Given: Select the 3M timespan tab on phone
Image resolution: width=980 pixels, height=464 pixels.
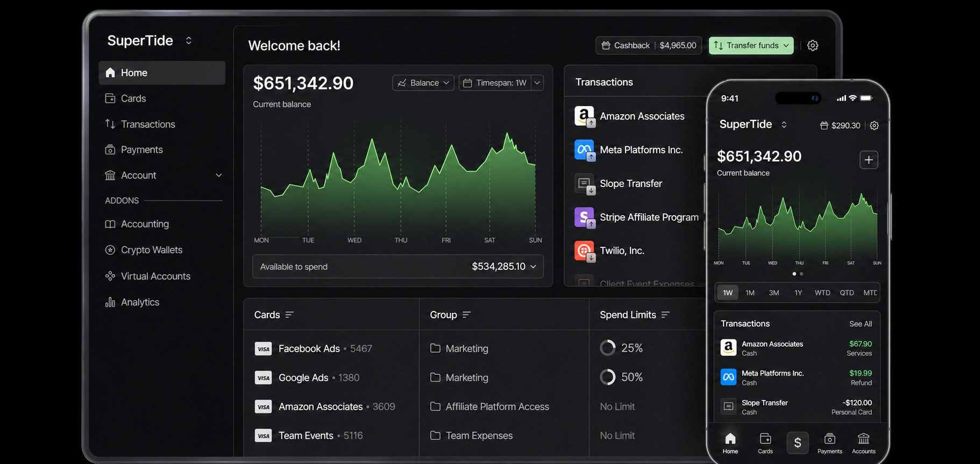Looking at the screenshot, I should click(774, 292).
